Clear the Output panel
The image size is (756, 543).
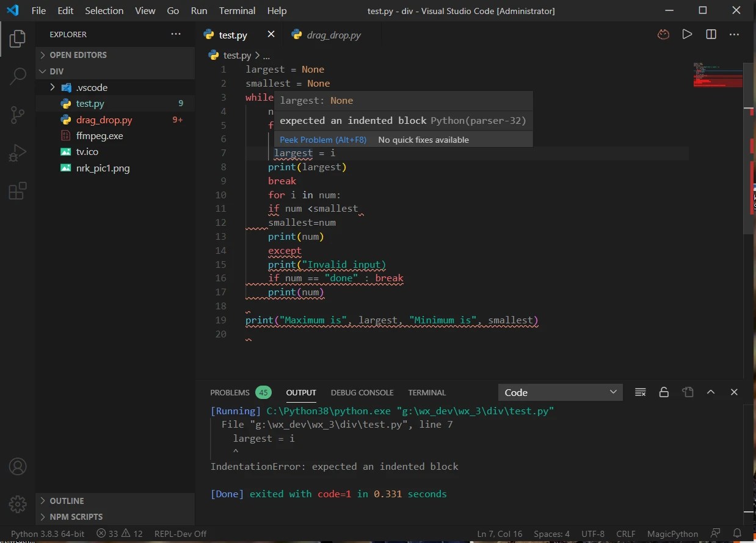[640, 392]
